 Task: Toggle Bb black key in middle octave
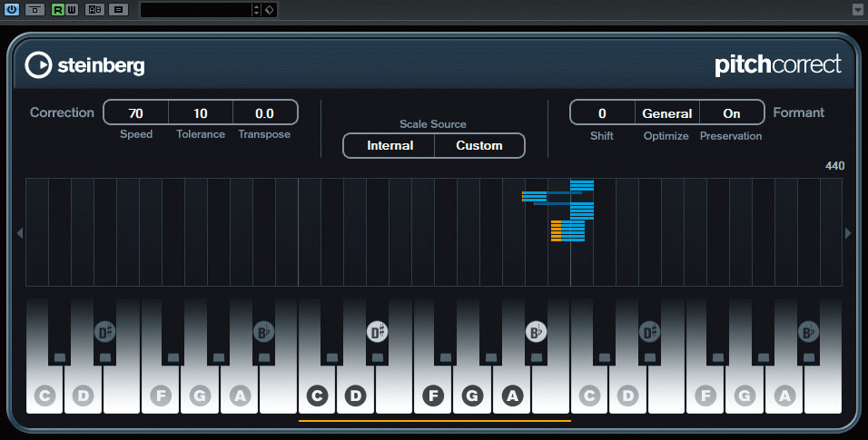536,331
